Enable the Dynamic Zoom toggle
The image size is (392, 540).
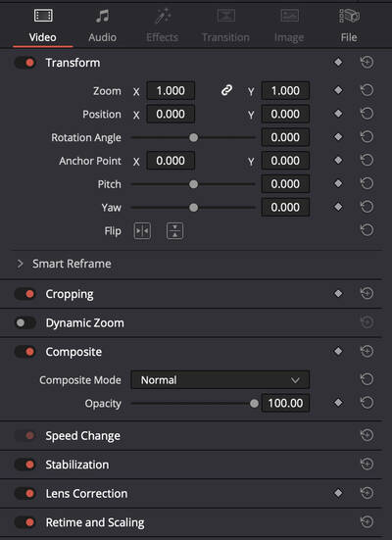(25, 323)
